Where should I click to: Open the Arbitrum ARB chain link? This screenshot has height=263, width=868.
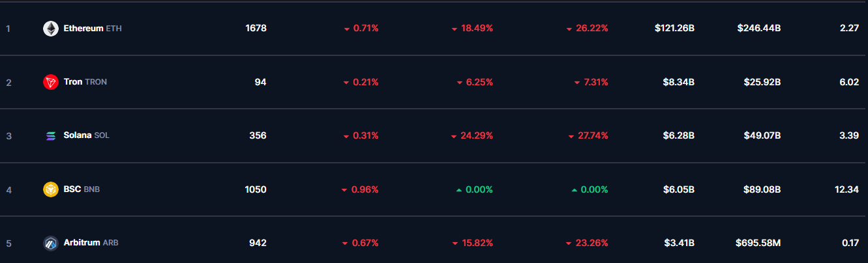pos(91,243)
